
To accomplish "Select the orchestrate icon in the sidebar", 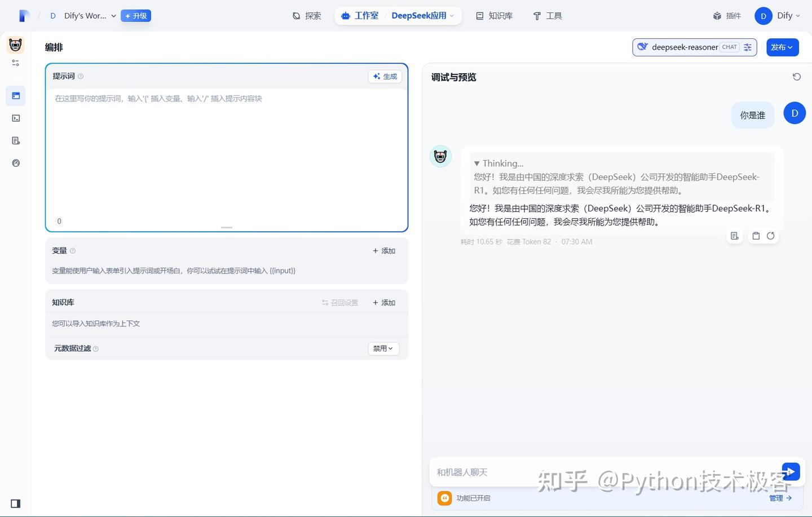I will [x=16, y=96].
